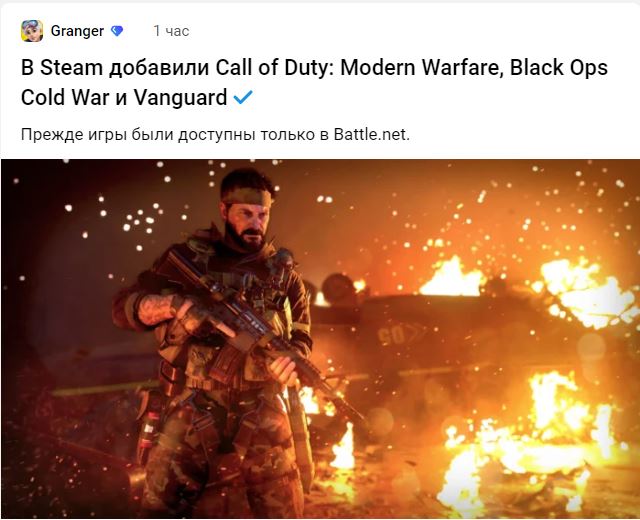Click the blue checkmark after Vanguard
This screenshot has height=520, width=640.
point(243,98)
